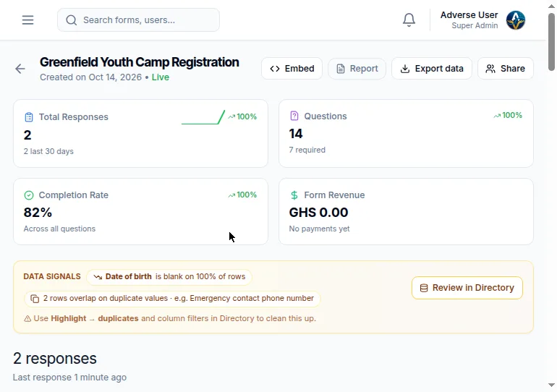
Task: Click the Total Responses clipboard icon
Action: click(29, 117)
